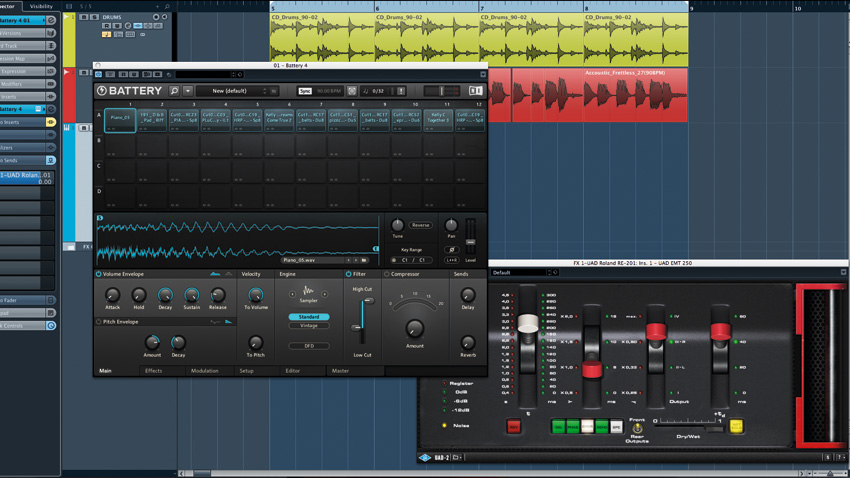Screen dimensions: 850x478
Task: Select the DFD engine mode
Action: [309, 346]
